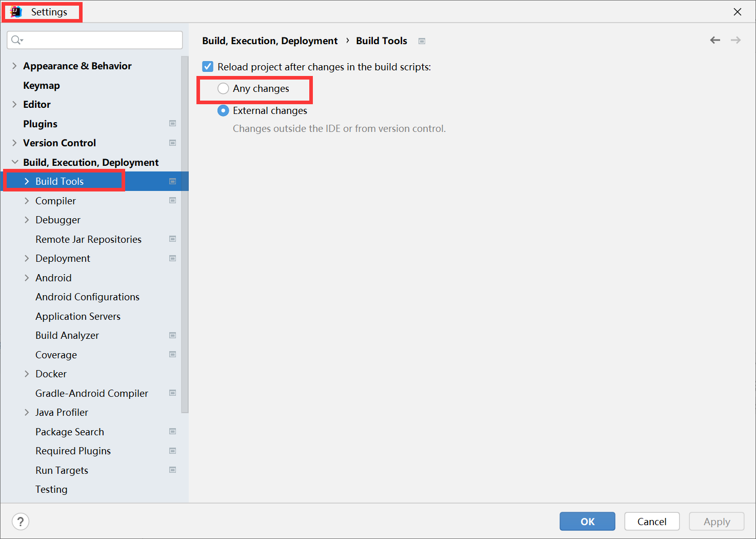The image size is (756, 539).
Task: Click the Debugger tree label
Action: pyautogui.click(x=58, y=220)
